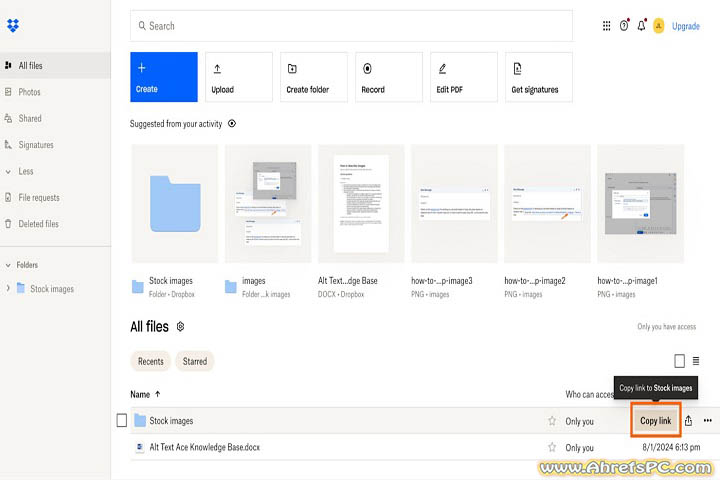
Task: Star Alt Text Ace Knowledge Base.docx
Action: pyautogui.click(x=552, y=447)
